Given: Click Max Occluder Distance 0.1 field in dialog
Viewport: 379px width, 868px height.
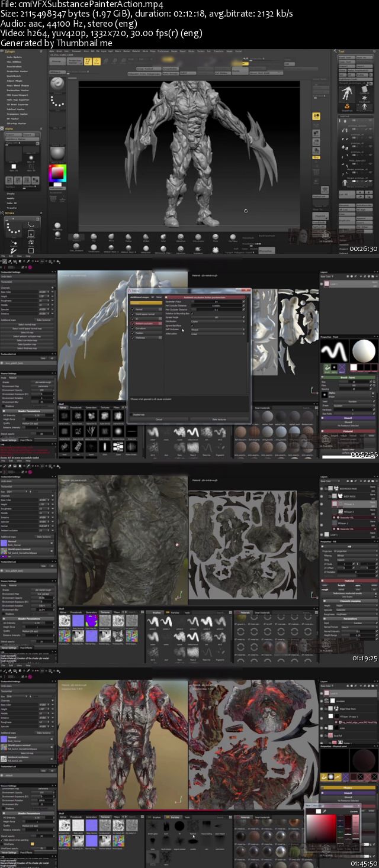Looking at the screenshot, I should [x=216, y=309].
